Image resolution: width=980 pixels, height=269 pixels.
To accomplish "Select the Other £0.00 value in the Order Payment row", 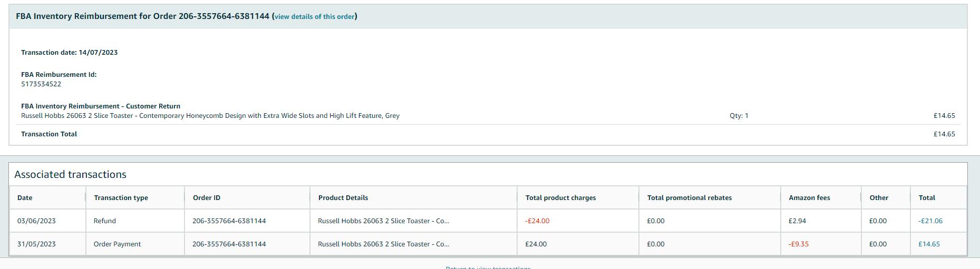I will point(878,244).
